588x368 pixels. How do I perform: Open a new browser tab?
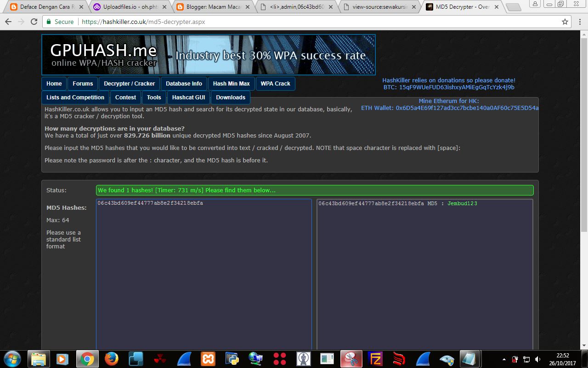tap(513, 7)
